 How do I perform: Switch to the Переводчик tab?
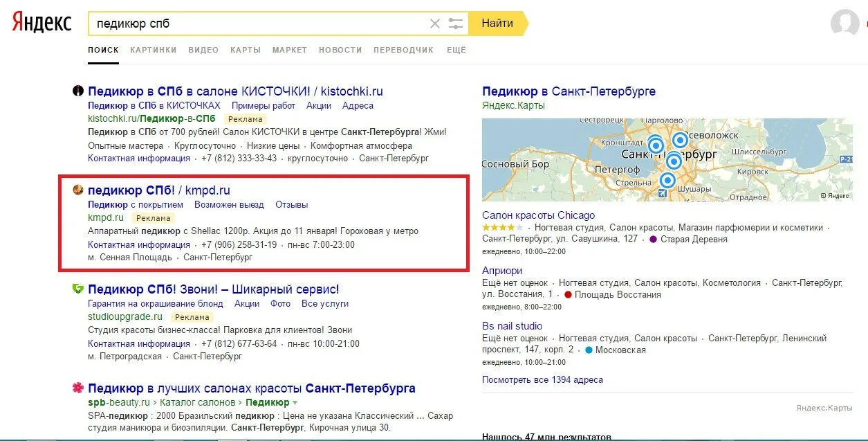[x=403, y=50]
